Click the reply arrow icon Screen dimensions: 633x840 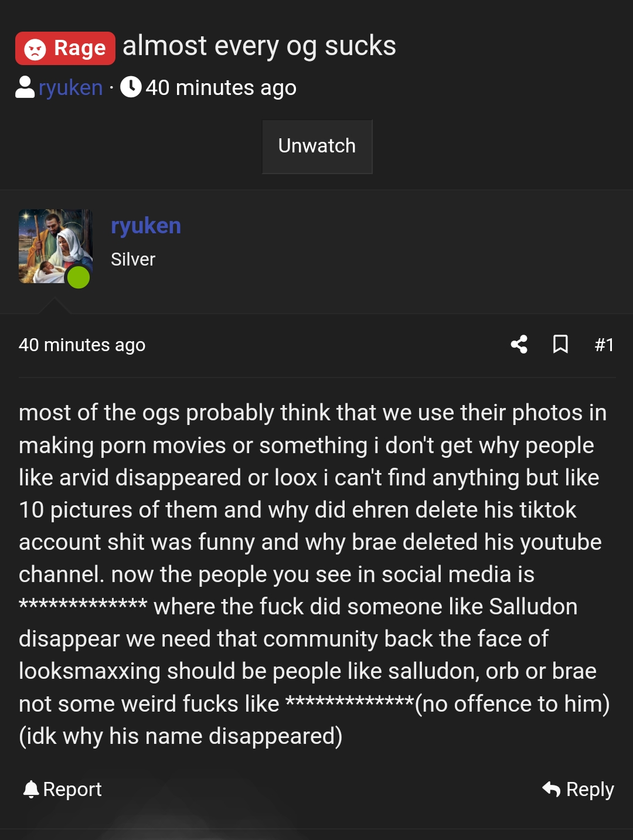pos(552,789)
